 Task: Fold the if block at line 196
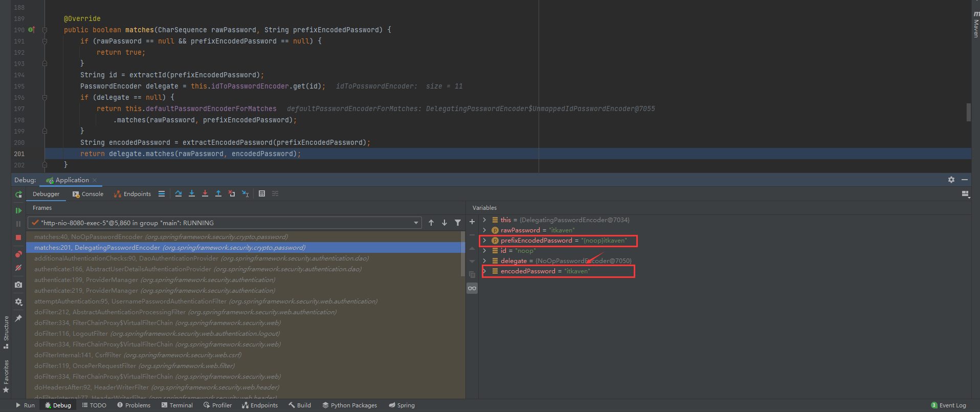44,97
